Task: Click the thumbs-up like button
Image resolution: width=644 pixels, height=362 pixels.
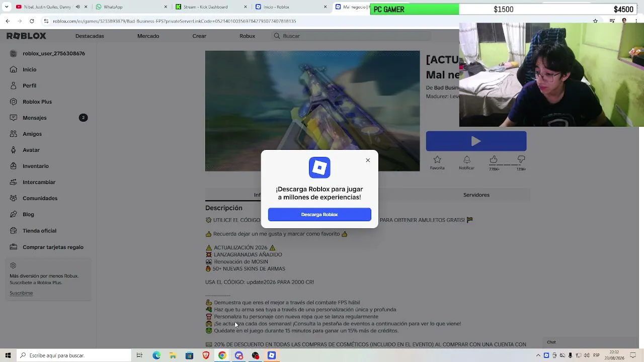Action: coord(494,159)
